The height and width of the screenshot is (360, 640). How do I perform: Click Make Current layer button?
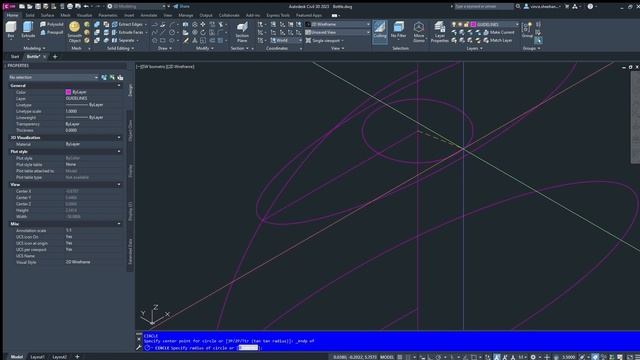click(499, 32)
